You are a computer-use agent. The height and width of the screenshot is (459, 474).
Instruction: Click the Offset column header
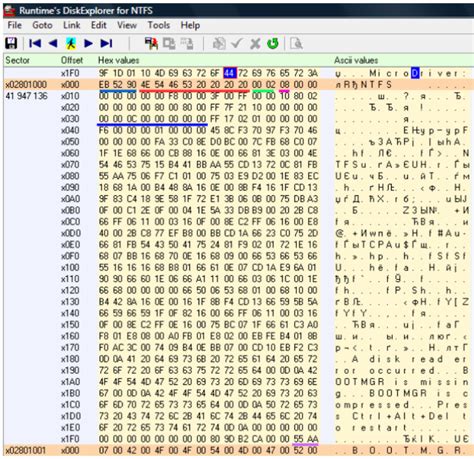coord(72,60)
